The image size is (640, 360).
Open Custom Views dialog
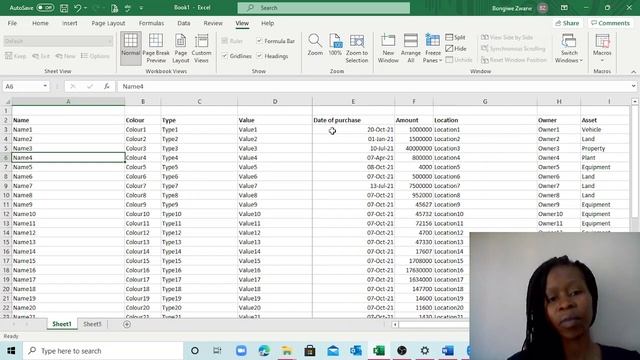click(x=201, y=48)
